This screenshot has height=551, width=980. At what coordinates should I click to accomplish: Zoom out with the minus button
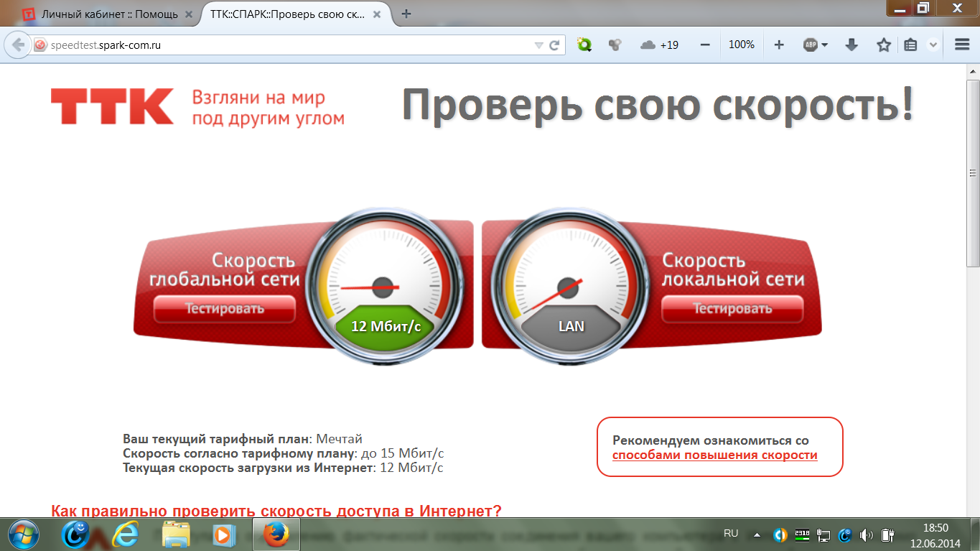click(x=705, y=45)
